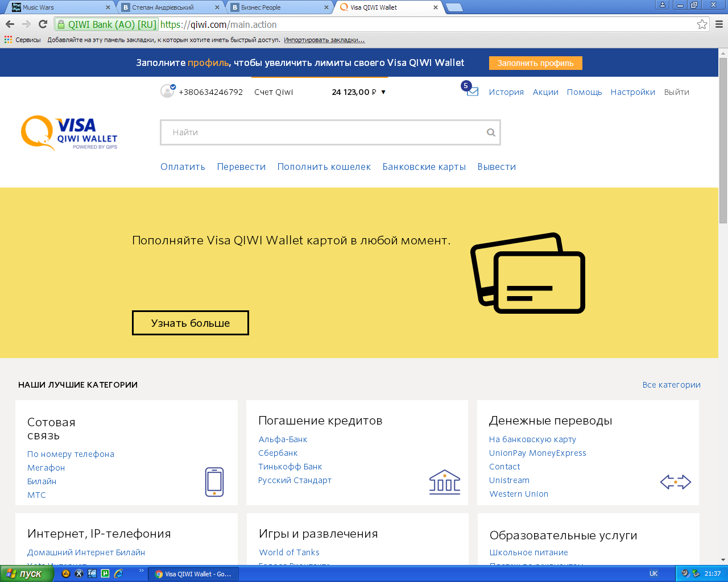Open the Тинькофф Банк link
Screen dimensions: 728x582
290,467
